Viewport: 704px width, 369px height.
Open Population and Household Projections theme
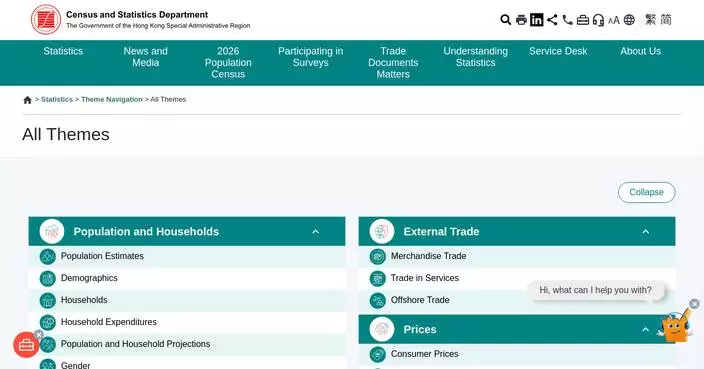136,344
